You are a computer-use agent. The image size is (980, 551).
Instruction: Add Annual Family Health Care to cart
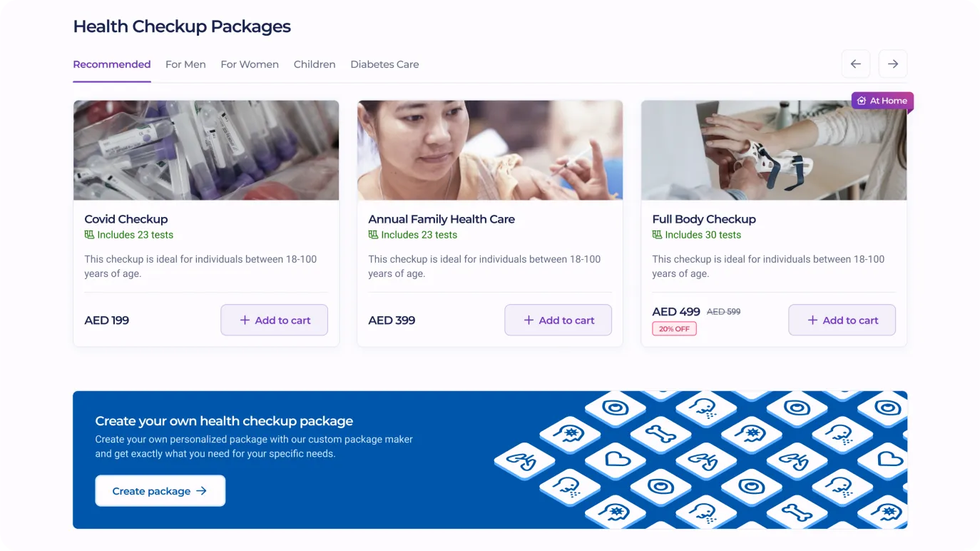[x=558, y=320]
